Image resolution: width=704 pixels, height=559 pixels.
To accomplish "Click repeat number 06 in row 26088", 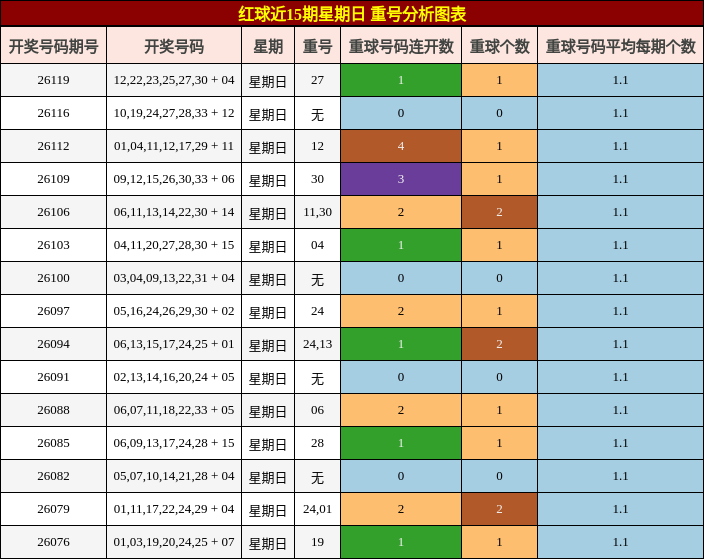I will point(317,410).
